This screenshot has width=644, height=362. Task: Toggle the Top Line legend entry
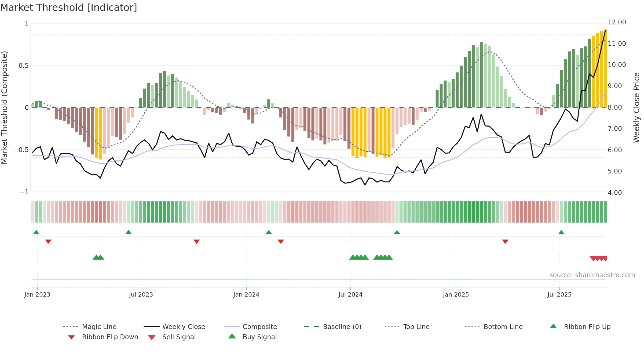(x=407, y=327)
